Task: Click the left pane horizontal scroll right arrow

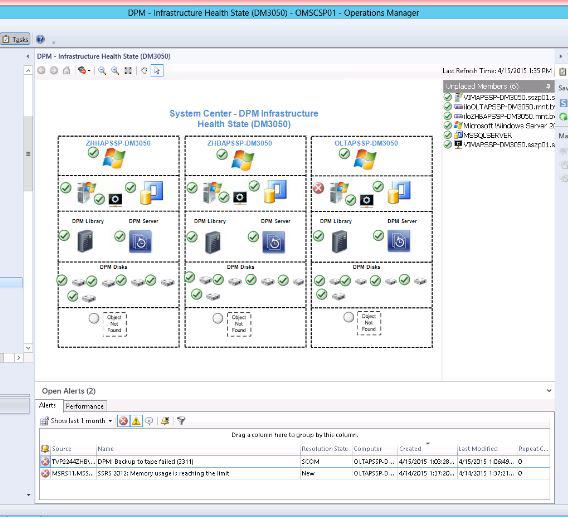Action: tap(18, 358)
